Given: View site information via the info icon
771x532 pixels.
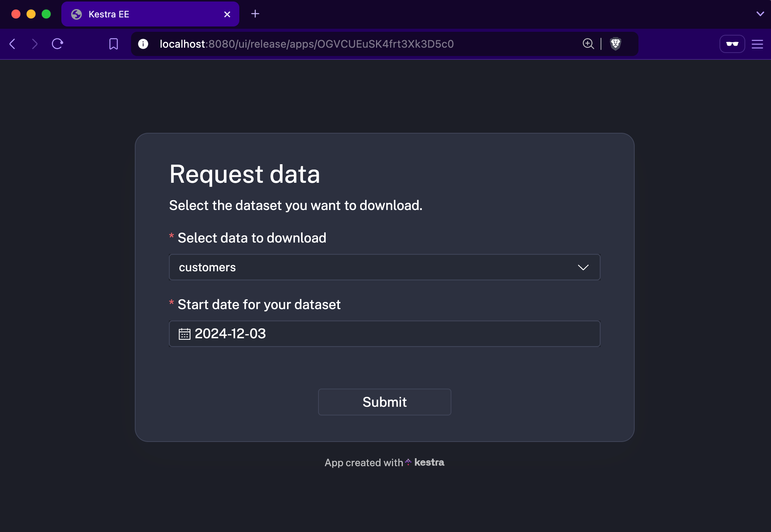Looking at the screenshot, I should coord(143,44).
